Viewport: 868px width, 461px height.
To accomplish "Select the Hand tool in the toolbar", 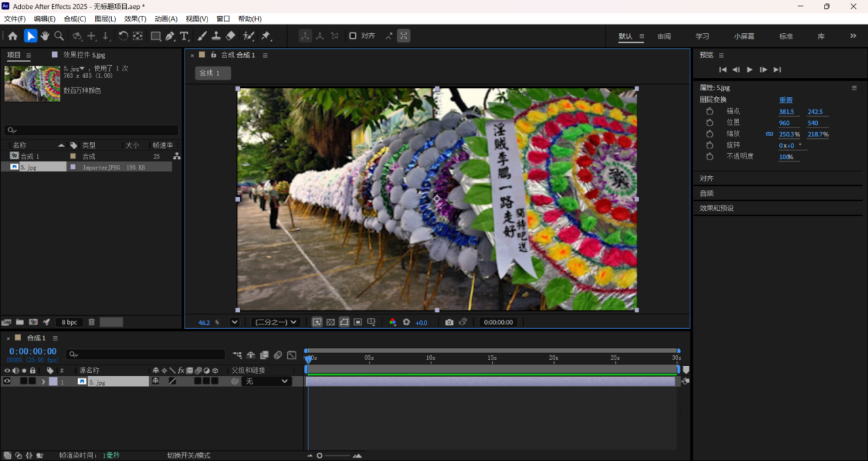I will click(x=45, y=36).
